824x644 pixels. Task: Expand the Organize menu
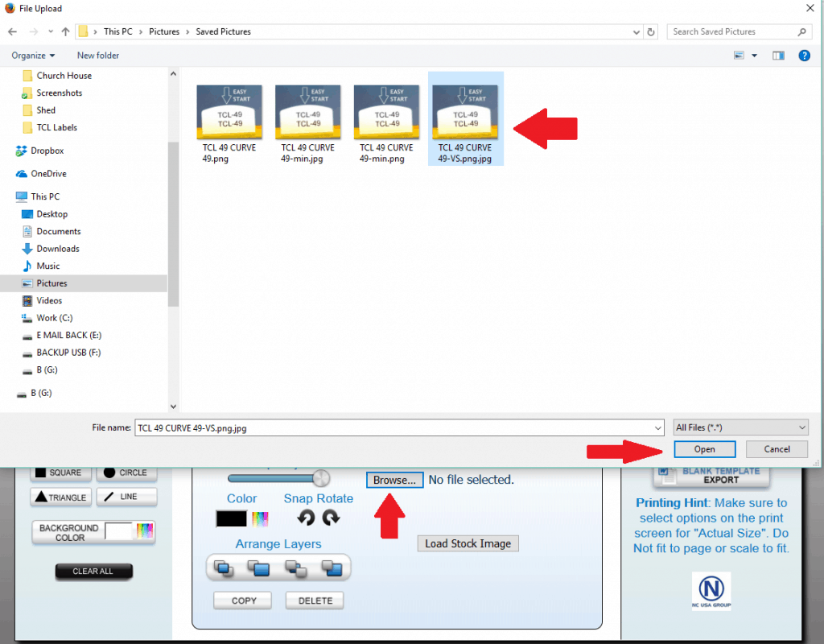point(33,56)
